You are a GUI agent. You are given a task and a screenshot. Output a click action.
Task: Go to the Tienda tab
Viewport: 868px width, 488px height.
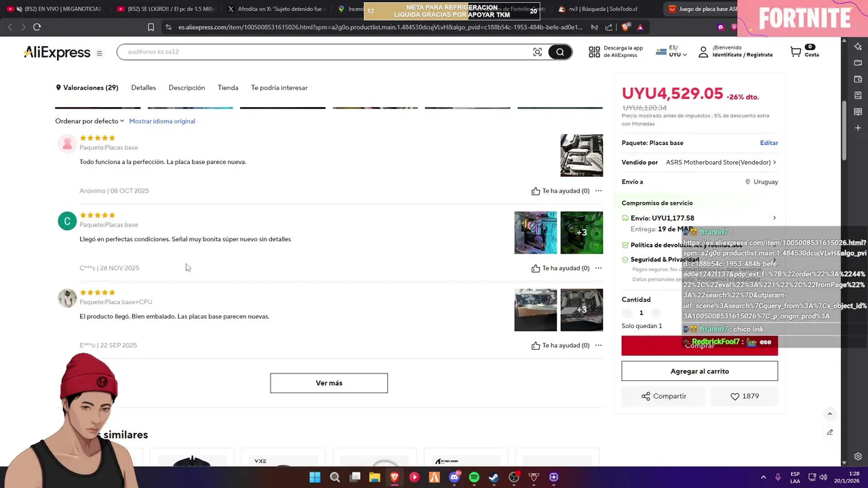point(228,87)
